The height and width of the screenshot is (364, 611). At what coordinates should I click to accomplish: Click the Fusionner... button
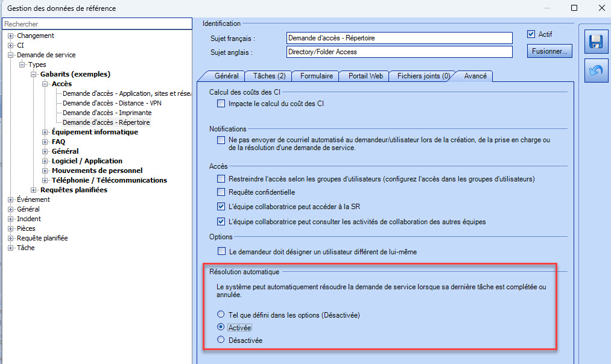(548, 51)
